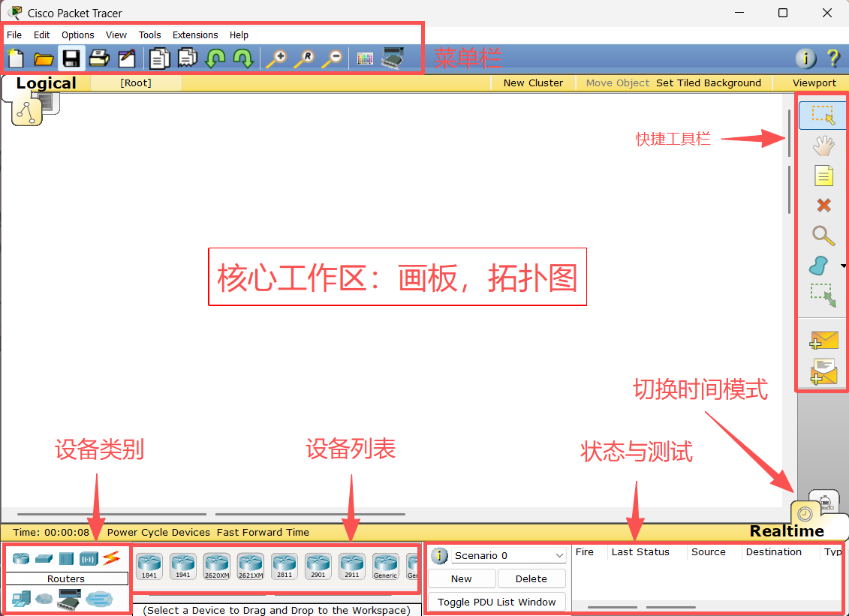Pick the 2811 router device
This screenshot has height=616, width=849.
point(285,566)
